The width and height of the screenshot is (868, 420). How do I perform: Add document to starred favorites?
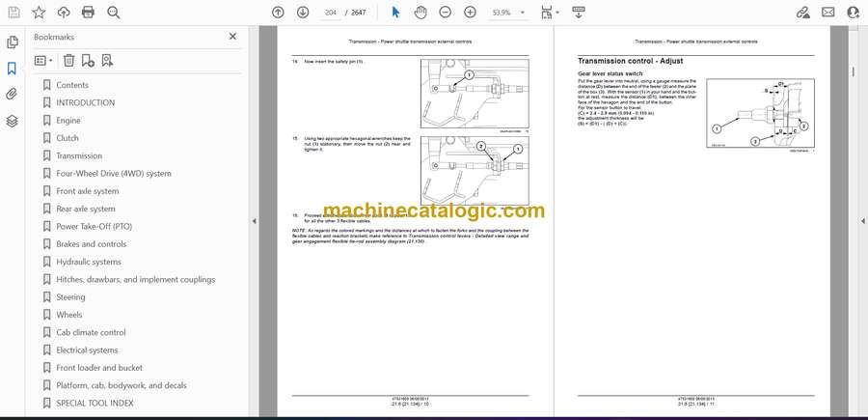tap(39, 13)
